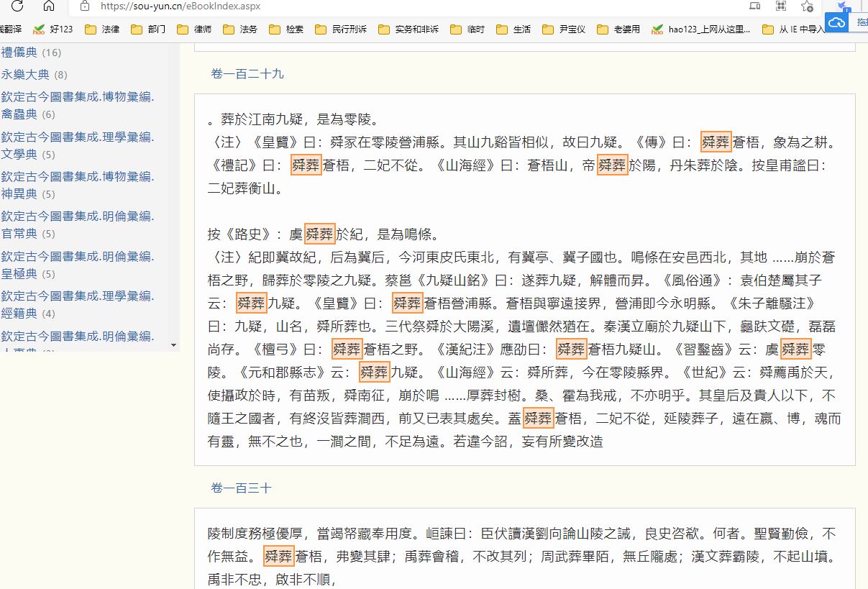Reload the page with the refresh icon
This screenshot has width=868, height=589.
point(17,6)
